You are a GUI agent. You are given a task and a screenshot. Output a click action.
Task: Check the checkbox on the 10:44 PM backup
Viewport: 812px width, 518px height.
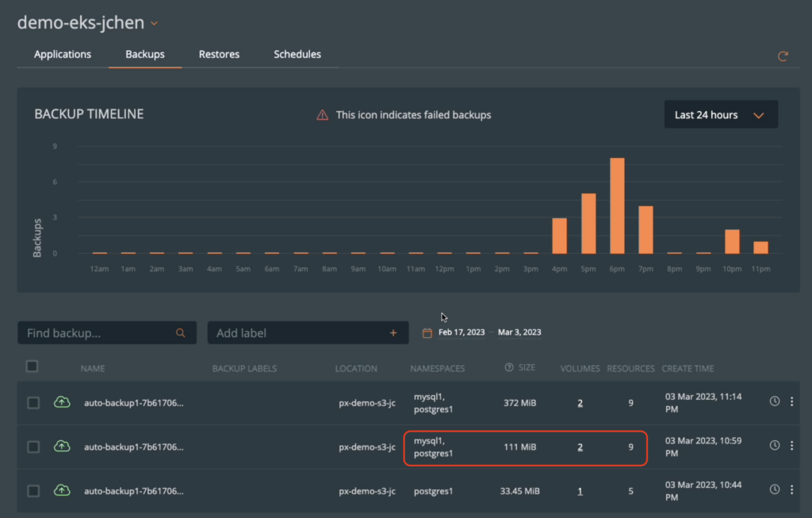[x=33, y=489]
